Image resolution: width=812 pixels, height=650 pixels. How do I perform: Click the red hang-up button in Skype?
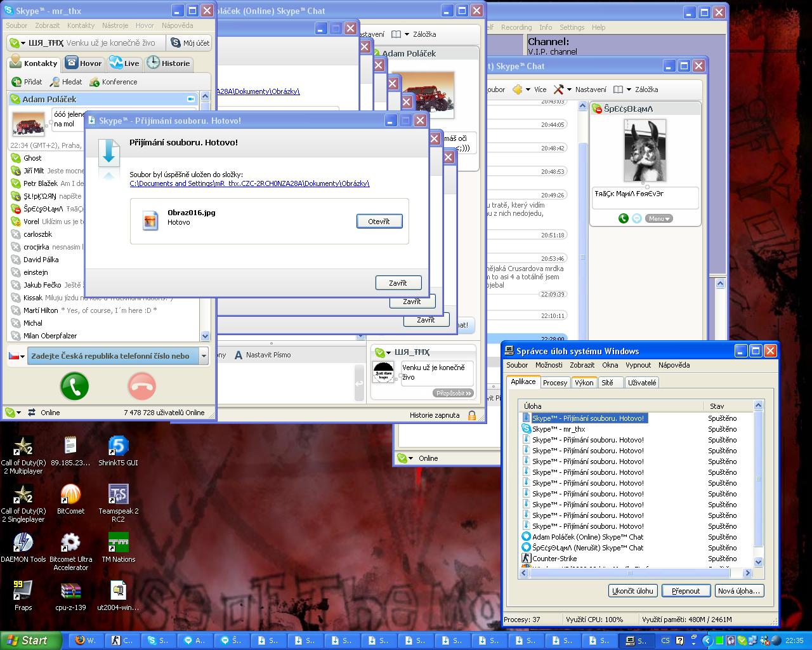tap(141, 385)
